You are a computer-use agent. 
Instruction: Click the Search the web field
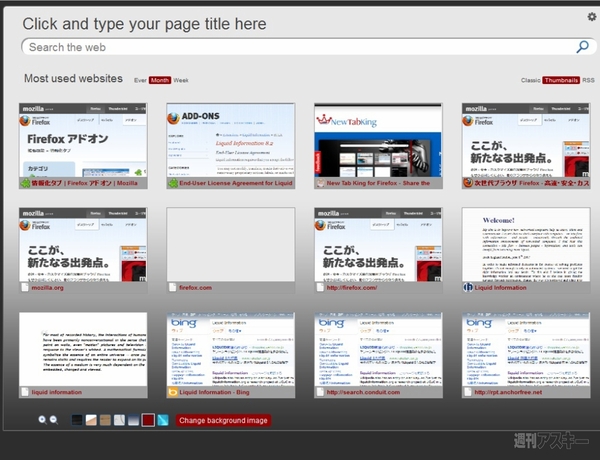pos(300,47)
